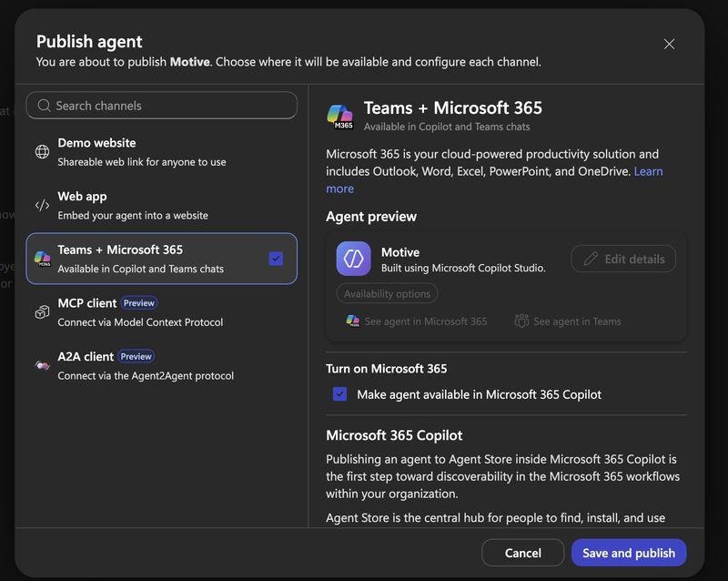
Task: Open Availability options
Action: pyautogui.click(x=387, y=294)
